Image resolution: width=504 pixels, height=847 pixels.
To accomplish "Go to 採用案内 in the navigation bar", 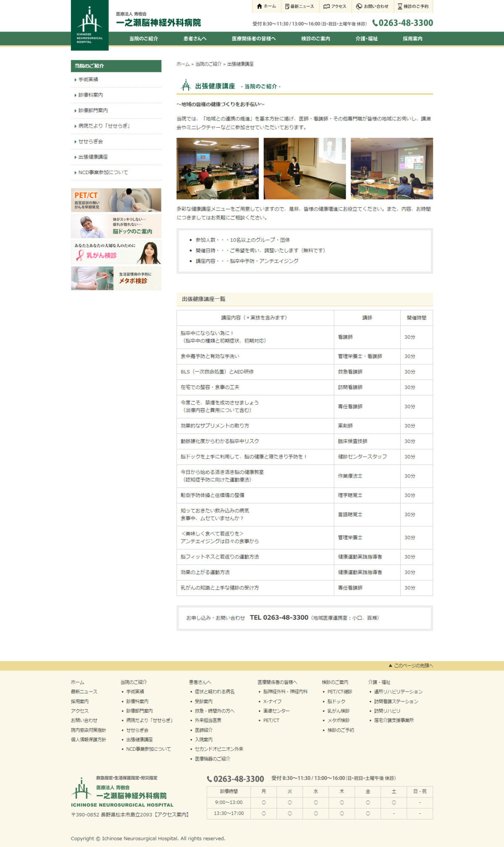I will pyautogui.click(x=412, y=39).
